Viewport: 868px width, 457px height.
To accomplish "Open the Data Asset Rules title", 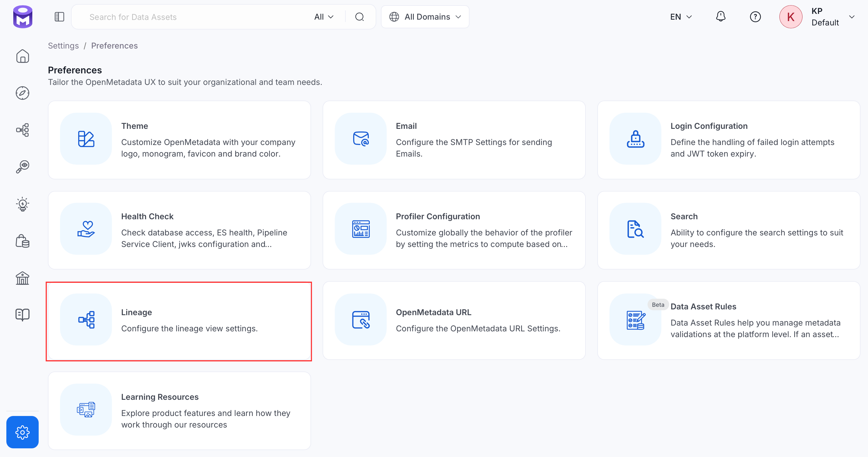I will pyautogui.click(x=703, y=306).
